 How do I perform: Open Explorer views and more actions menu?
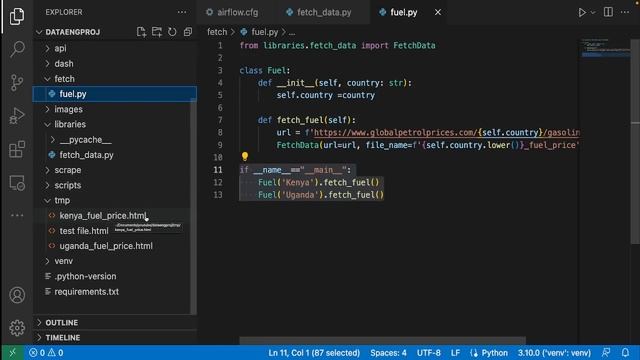click(x=182, y=12)
